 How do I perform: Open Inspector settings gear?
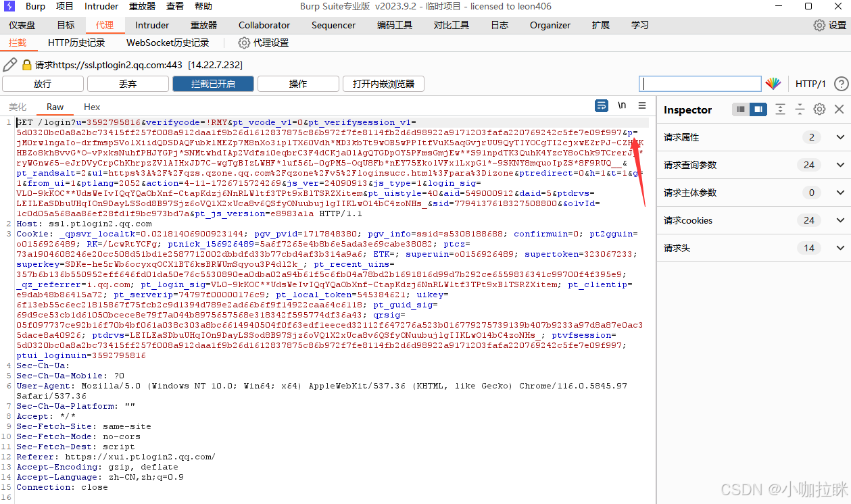click(x=819, y=109)
